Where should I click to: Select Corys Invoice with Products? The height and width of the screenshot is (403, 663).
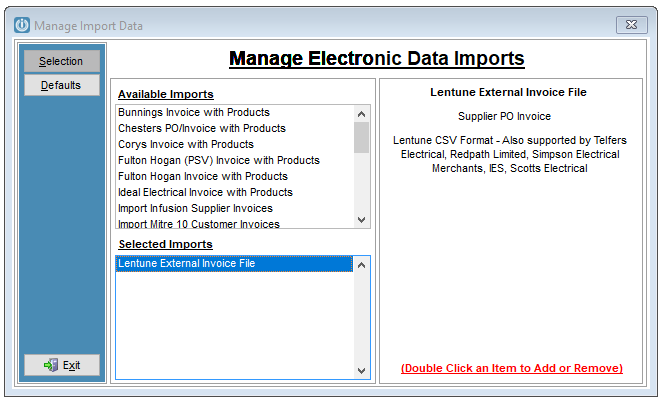(x=235, y=144)
